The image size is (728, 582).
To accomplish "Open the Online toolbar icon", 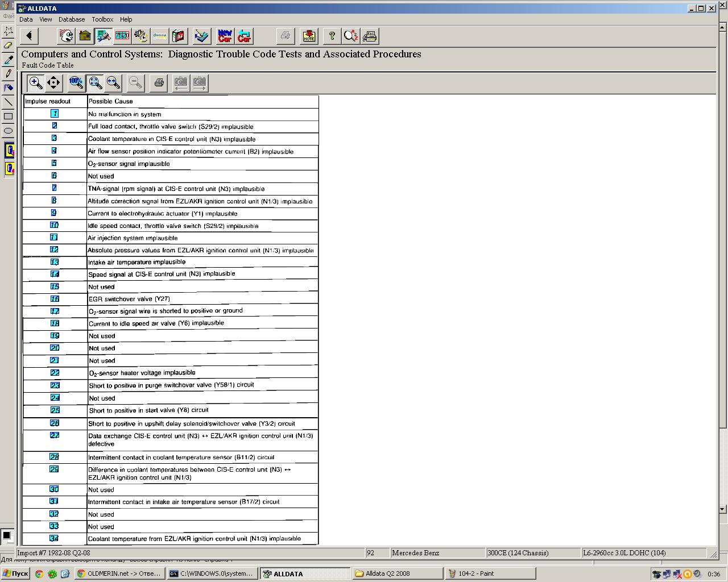I will [x=160, y=36].
